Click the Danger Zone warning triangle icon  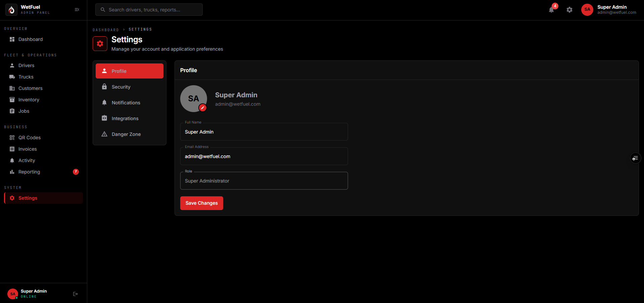[104, 134]
